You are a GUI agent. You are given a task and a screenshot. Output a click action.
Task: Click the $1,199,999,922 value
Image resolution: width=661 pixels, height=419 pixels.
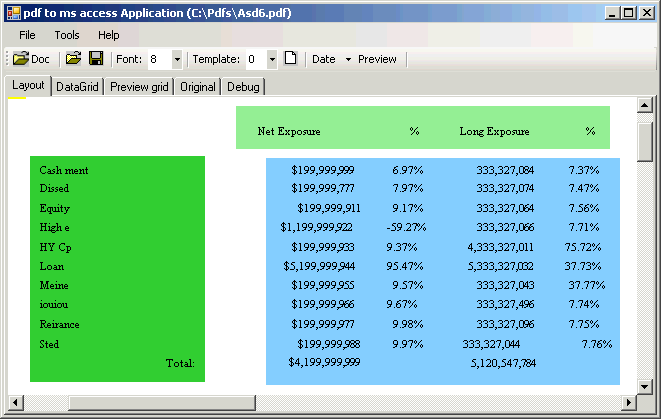click(316, 228)
